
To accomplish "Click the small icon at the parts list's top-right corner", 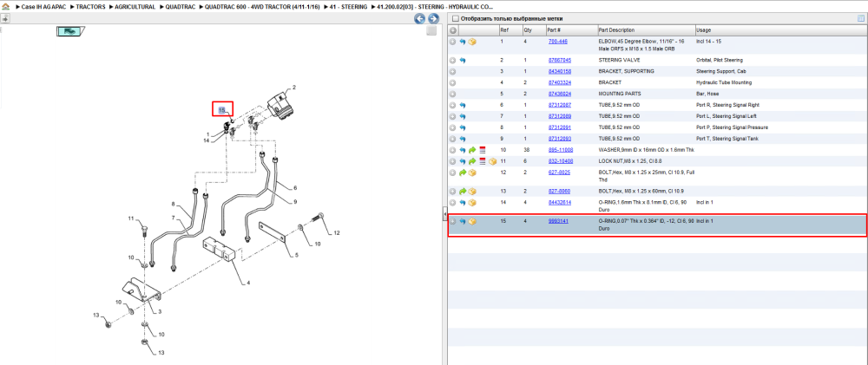I will 861,19.
